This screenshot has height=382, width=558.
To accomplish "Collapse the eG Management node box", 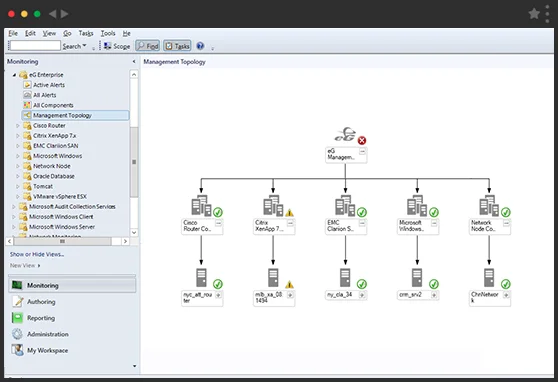I will (x=362, y=152).
